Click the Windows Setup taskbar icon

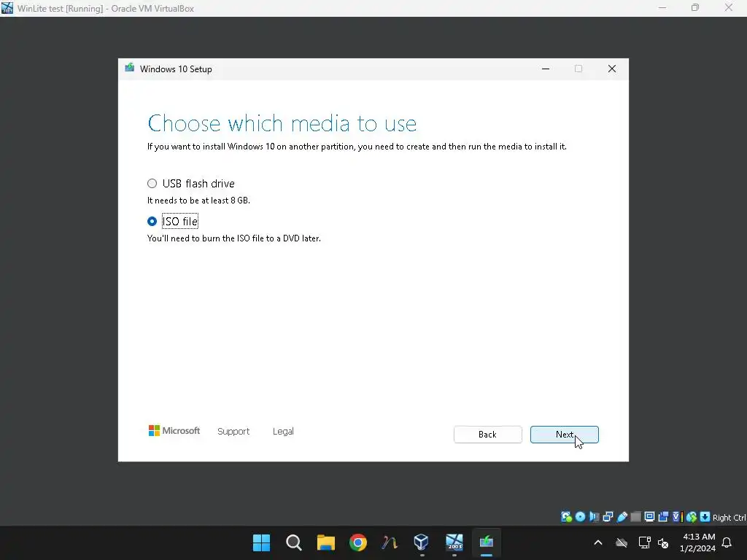point(486,542)
